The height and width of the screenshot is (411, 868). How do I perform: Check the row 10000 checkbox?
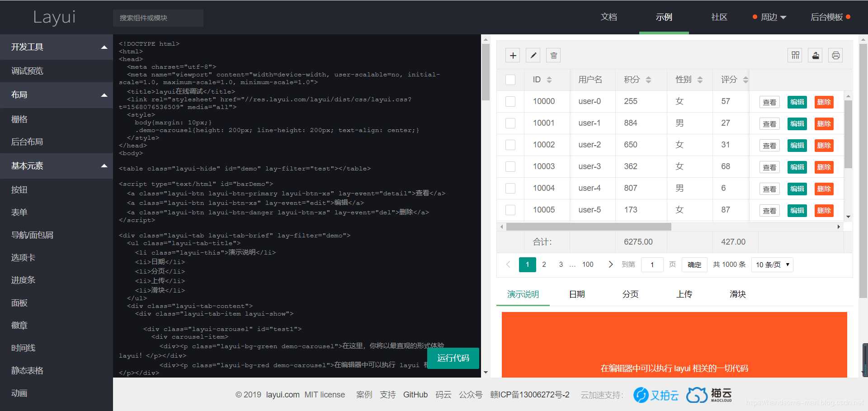(510, 102)
